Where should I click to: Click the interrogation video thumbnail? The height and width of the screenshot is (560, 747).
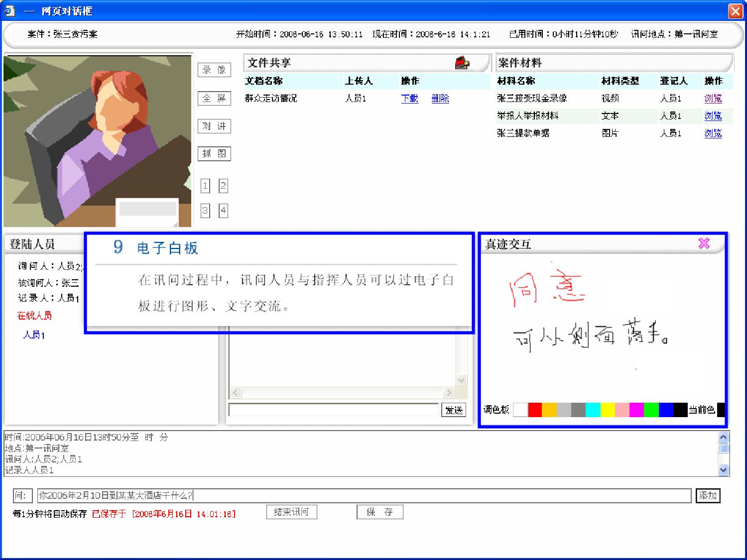[98, 141]
